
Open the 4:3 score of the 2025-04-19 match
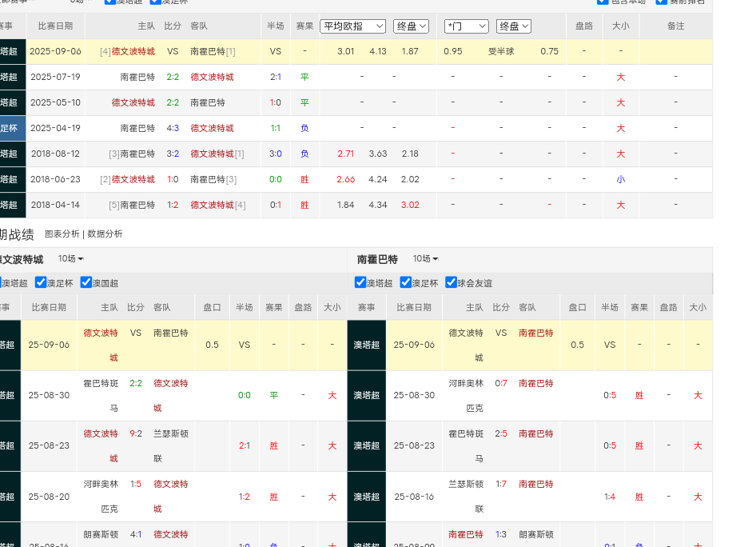(173, 128)
